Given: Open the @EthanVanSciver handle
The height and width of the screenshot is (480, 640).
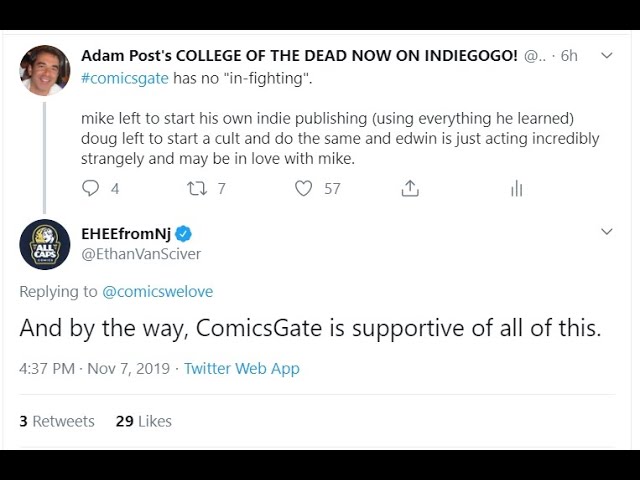Looking at the screenshot, I should tap(141, 254).
